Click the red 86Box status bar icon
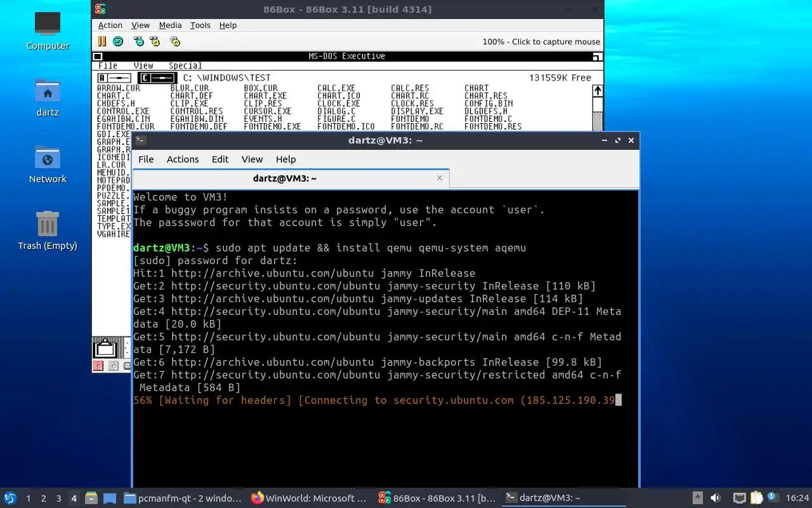This screenshot has width=812, height=508. [x=98, y=366]
